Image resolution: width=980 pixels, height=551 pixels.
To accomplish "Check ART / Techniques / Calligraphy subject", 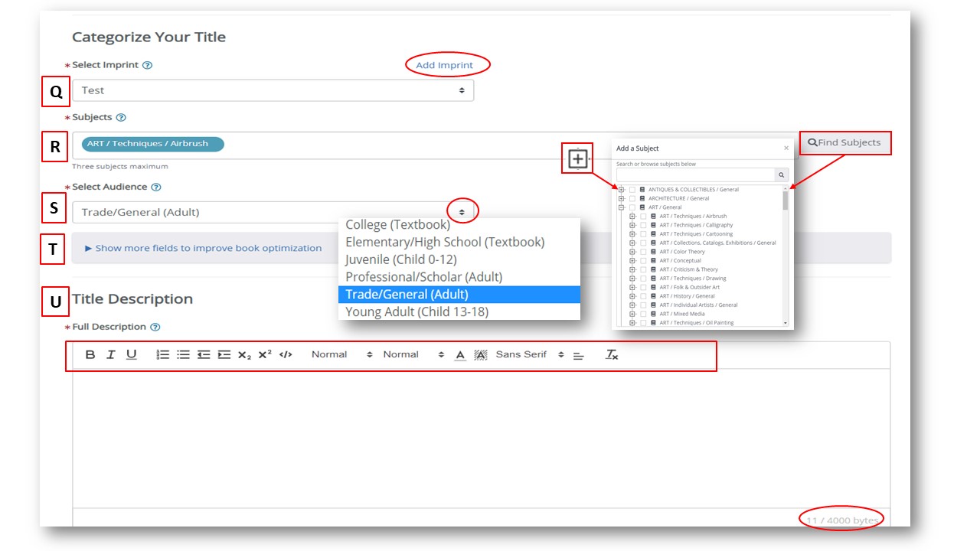I will click(643, 225).
